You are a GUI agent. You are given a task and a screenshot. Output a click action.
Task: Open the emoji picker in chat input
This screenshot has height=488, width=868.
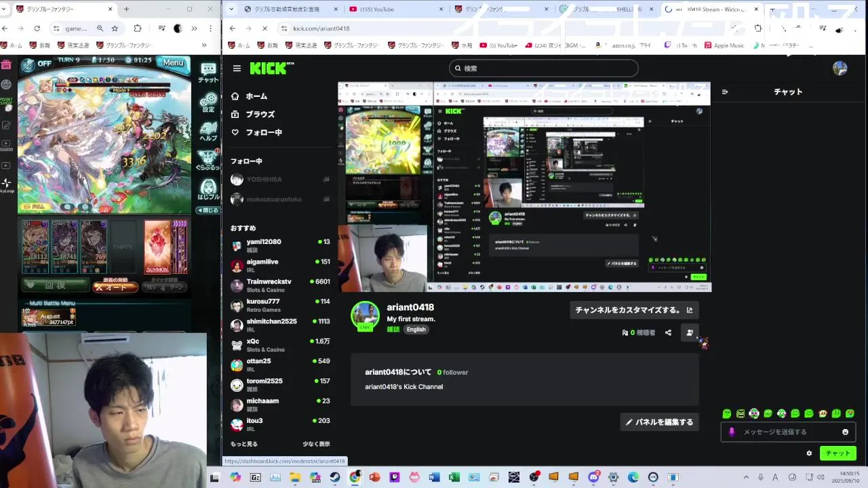coord(845,432)
